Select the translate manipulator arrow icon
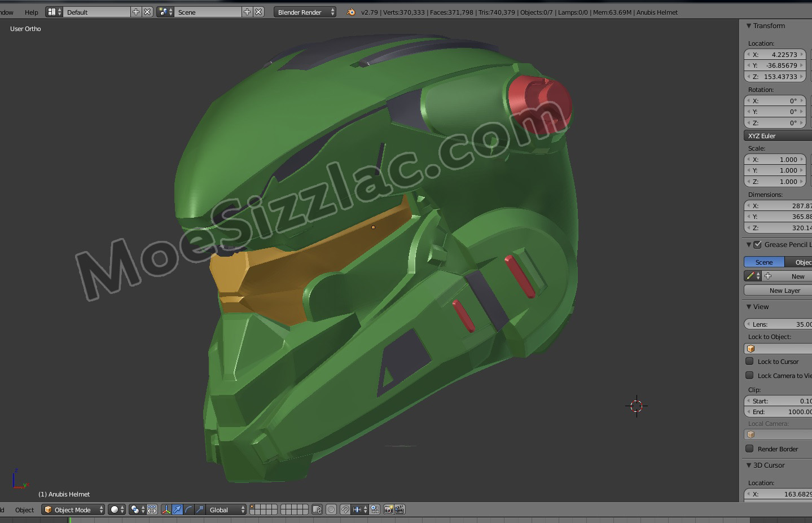 [x=178, y=509]
